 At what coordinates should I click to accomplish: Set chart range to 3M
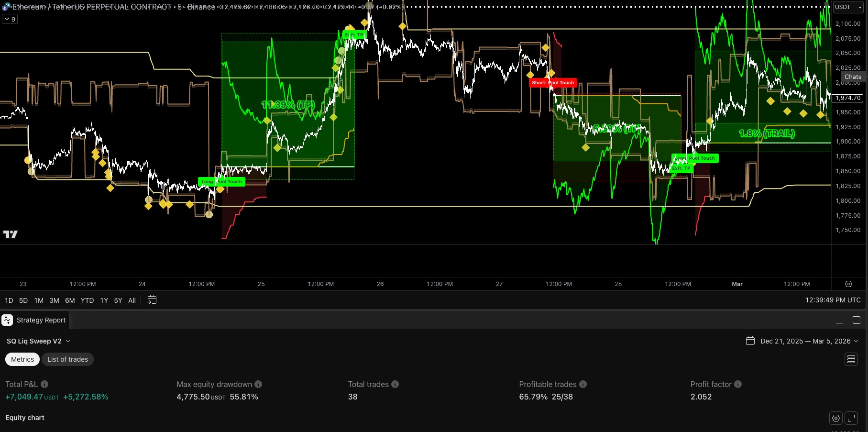tap(54, 300)
